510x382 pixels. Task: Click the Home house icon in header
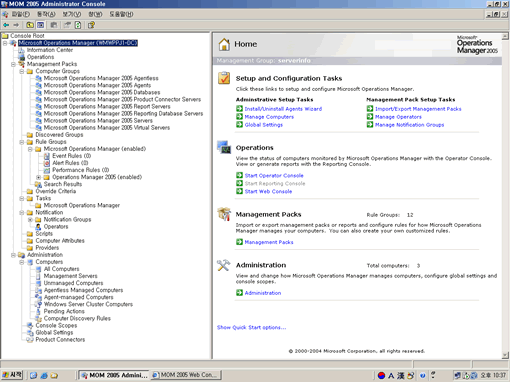click(224, 44)
